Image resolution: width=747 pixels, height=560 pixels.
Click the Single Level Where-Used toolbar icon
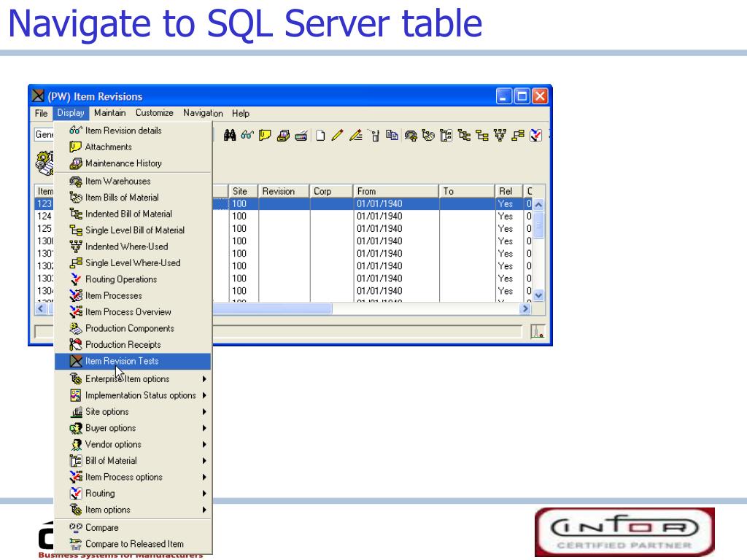518,135
